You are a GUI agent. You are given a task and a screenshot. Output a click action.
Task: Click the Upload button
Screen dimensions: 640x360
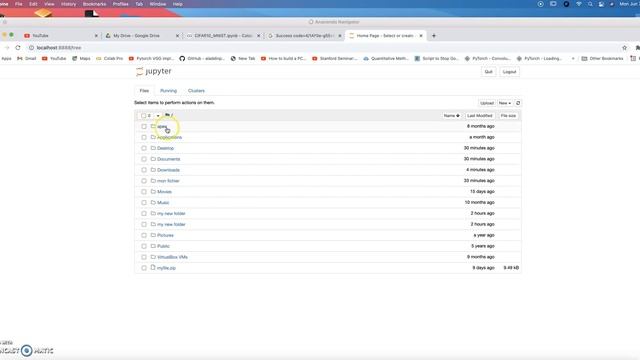(487, 103)
